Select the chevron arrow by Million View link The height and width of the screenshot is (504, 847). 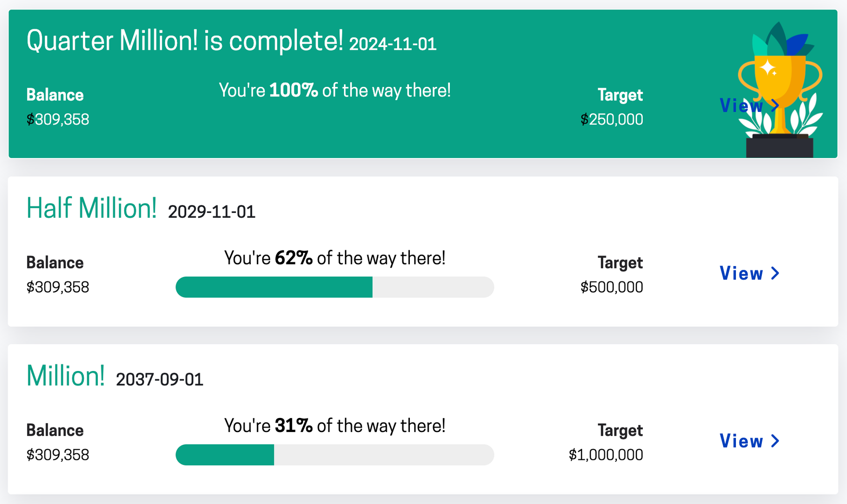(775, 441)
